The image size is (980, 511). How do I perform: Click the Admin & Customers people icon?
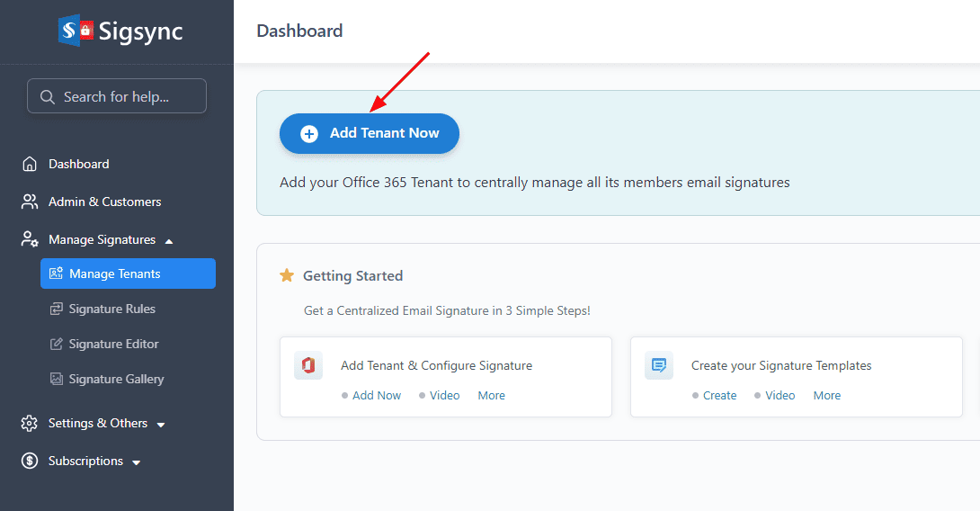coord(30,202)
